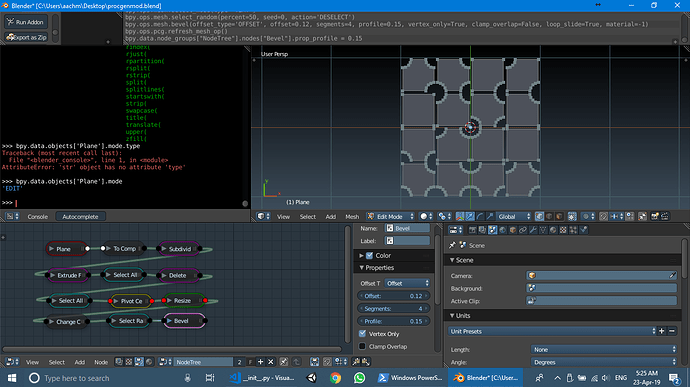Screen dimensions: 690x387
Task: Open the 3D viewport View menu
Action: (283, 217)
